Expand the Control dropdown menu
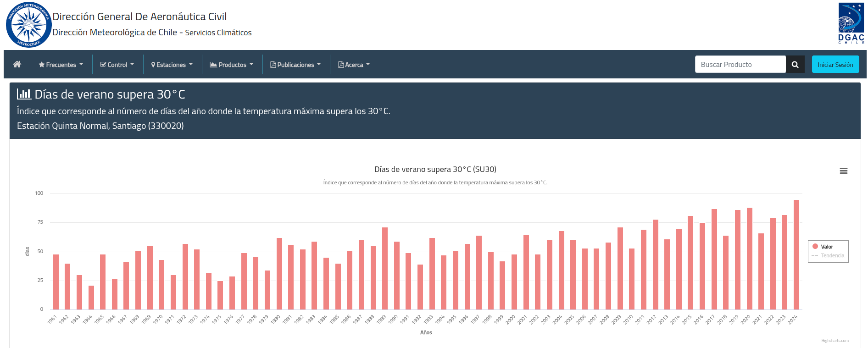Screen dimensions: 868x348 click(x=117, y=65)
